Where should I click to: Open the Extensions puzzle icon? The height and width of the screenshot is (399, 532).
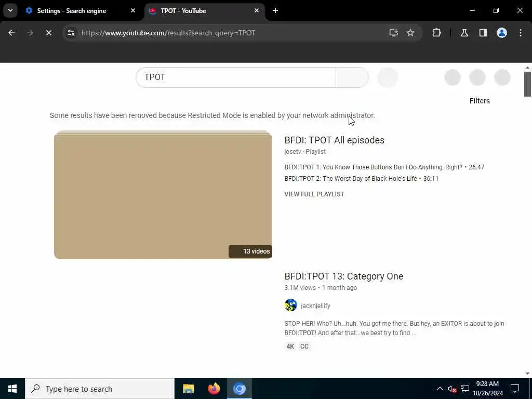point(436,33)
